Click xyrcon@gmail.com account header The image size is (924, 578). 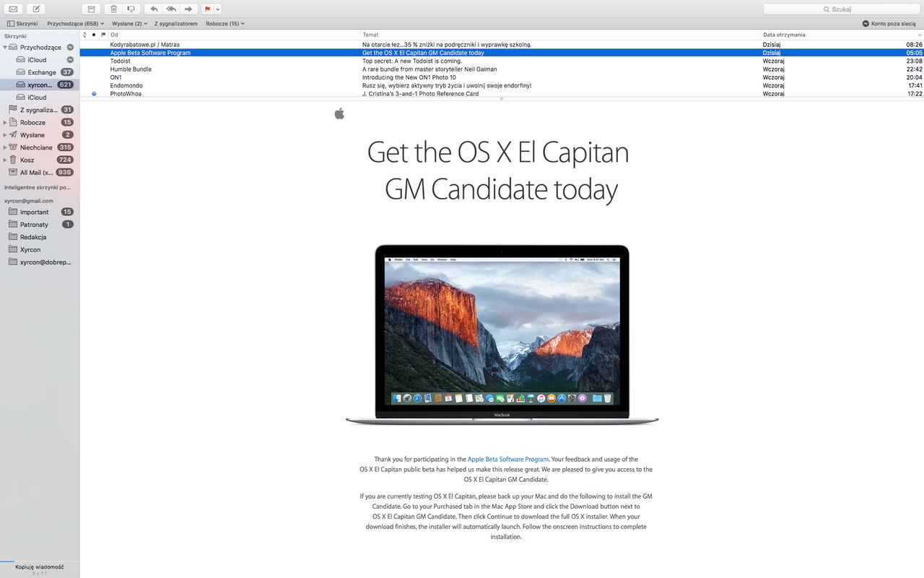(x=29, y=201)
